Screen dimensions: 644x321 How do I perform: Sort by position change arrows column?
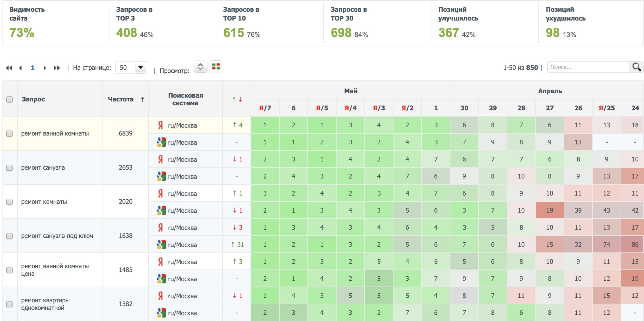237,100
